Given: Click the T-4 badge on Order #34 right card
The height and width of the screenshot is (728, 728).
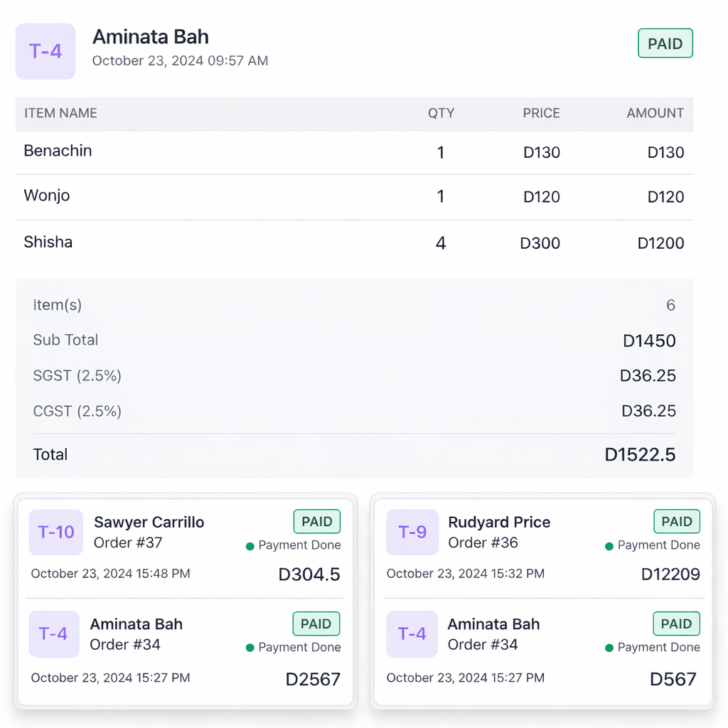Looking at the screenshot, I should (x=413, y=634).
